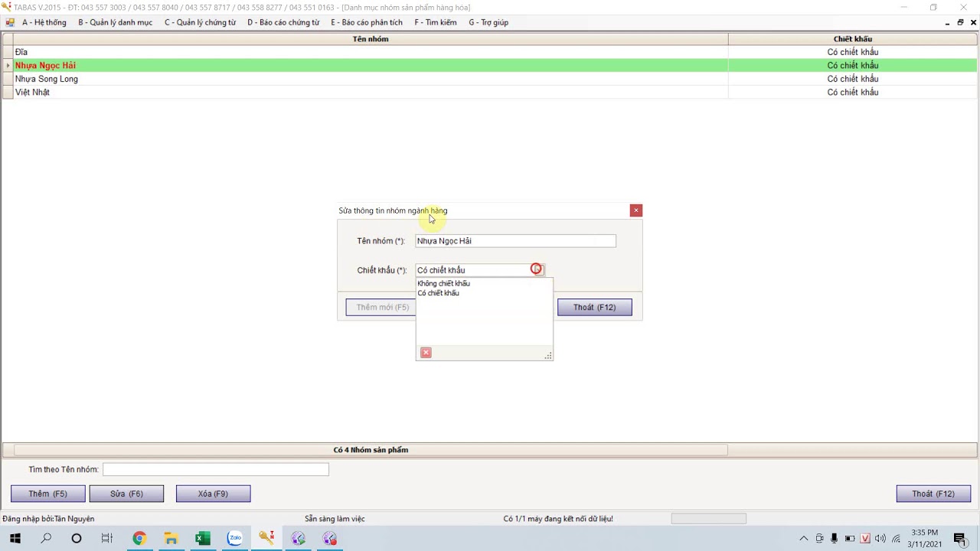Click the Thêm mới (F5) button in dialog
Screen dimensions: 980x551
(381, 307)
